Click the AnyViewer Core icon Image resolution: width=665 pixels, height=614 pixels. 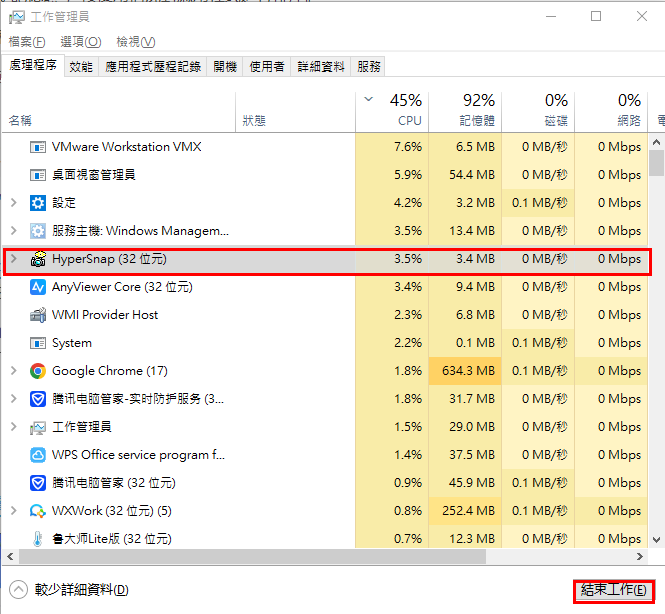coord(38,287)
